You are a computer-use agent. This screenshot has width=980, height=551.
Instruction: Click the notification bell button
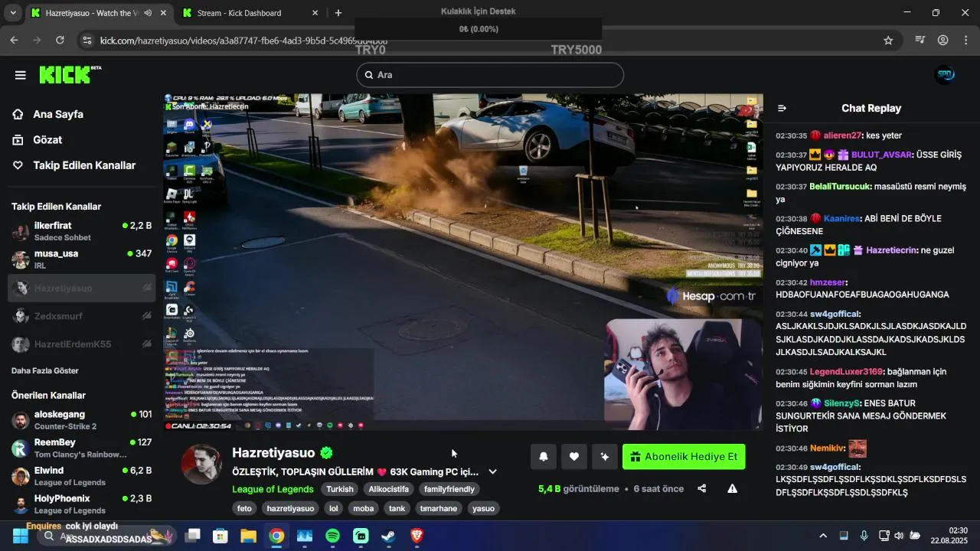544,457
